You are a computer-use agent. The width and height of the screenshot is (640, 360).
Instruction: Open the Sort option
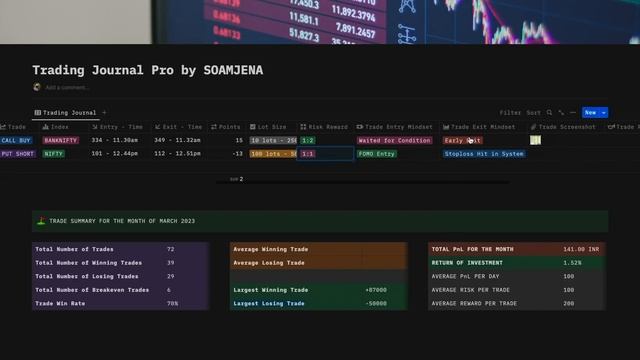click(x=533, y=113)
